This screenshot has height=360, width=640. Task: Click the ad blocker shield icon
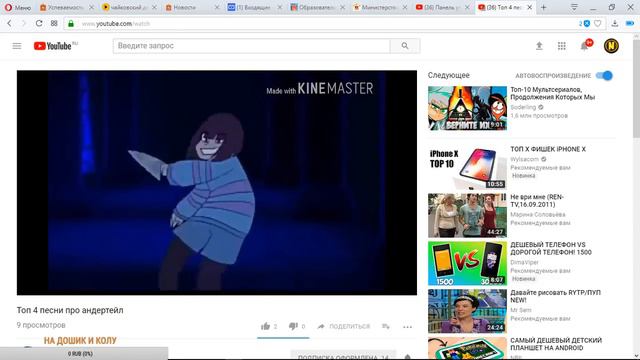coord(587,24)
